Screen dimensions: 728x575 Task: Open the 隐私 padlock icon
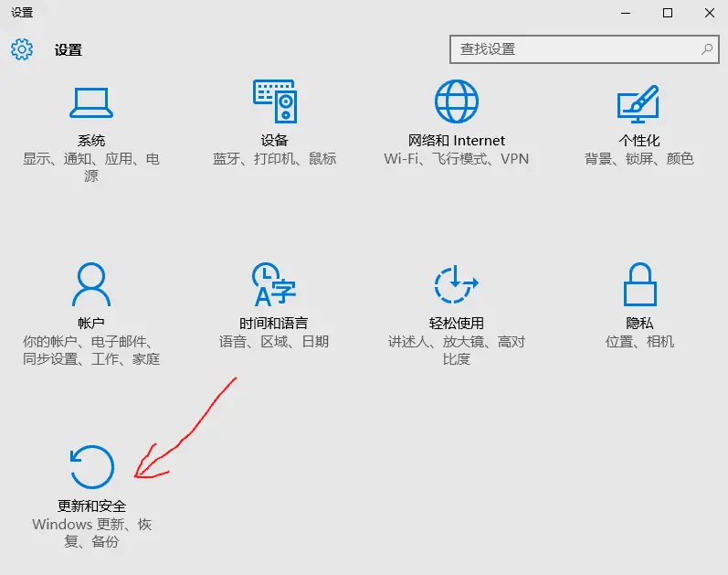pos(639,284)
